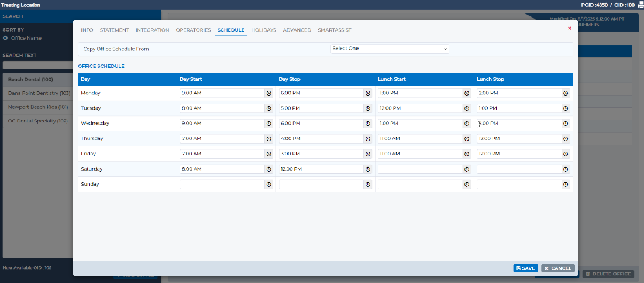Edit Tuesday Day Stop 5:00 PM field
644x283 pixels.
click(321, 108)
